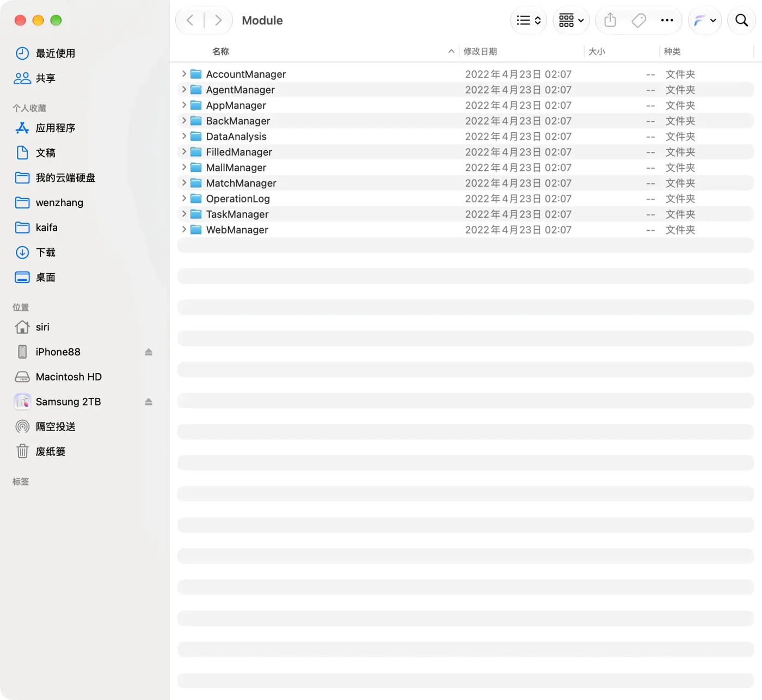Select the TaskManager folder row

tap(465, 214)
